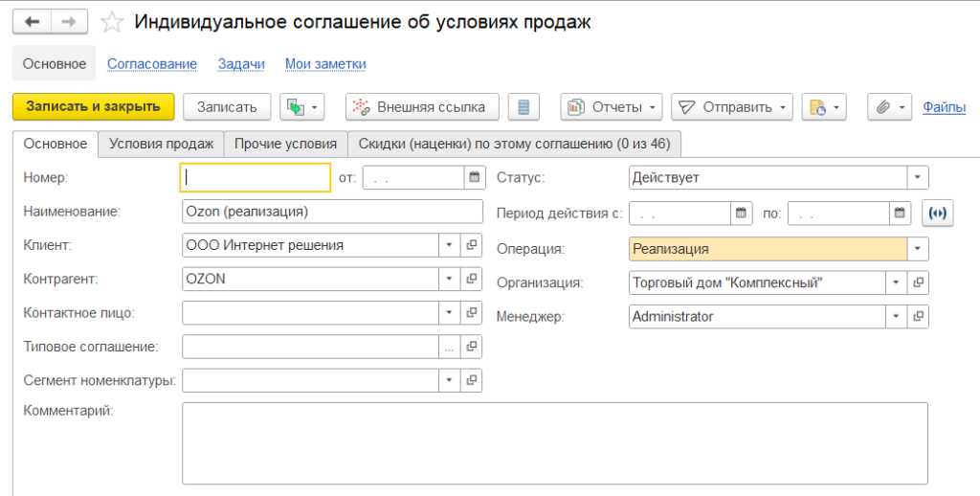Click the document structure icon button
Image resolution: width=980 pixels, height=496 pixels.
[523, 107]
